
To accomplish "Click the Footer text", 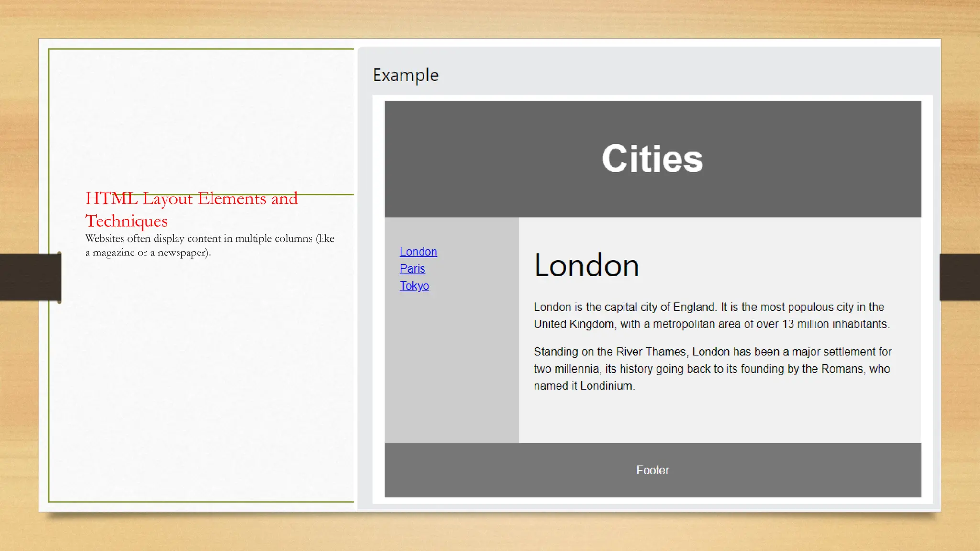I will (652, 470).
